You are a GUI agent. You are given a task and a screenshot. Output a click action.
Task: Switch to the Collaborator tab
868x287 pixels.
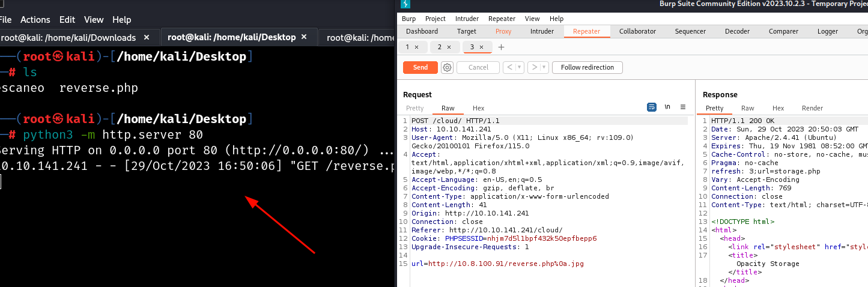point(638,31)
